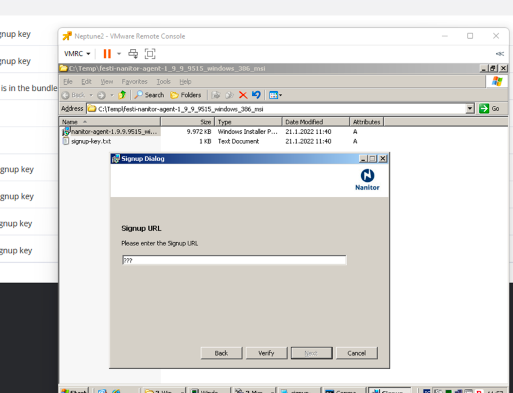Open the File menu in Explorer

point(68,81)
